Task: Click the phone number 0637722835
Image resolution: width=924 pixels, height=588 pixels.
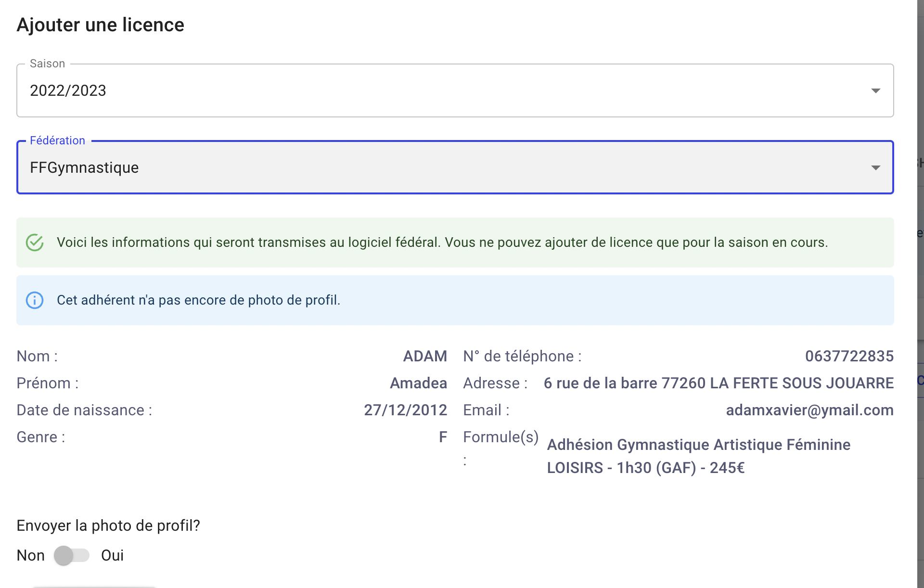Action: pos(849,356)
